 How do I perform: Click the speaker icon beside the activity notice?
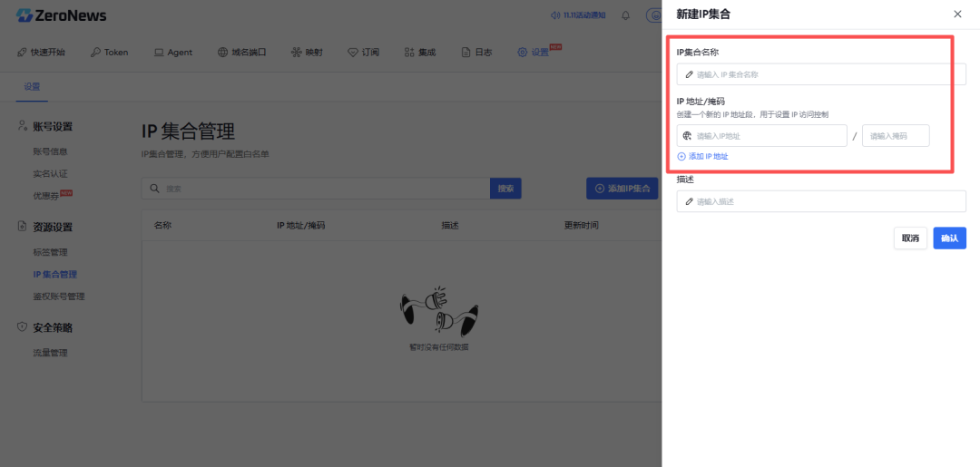coord(555,15)
